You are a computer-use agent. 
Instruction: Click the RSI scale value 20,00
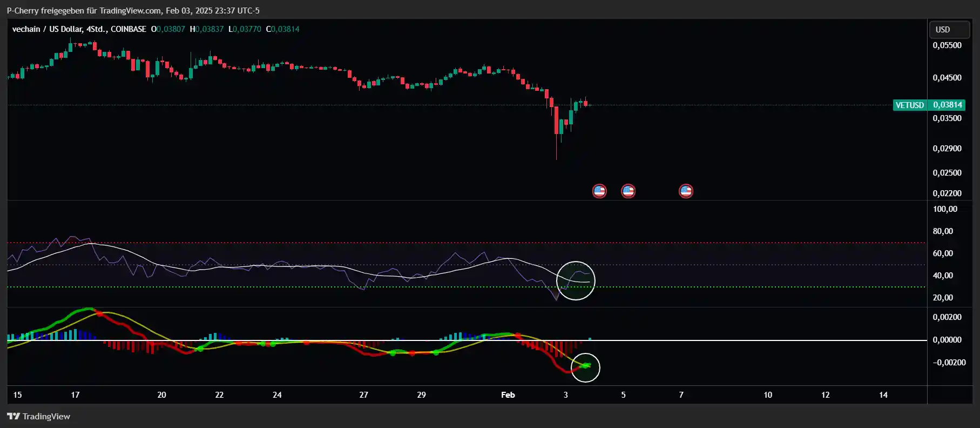(x=943, y=298)
